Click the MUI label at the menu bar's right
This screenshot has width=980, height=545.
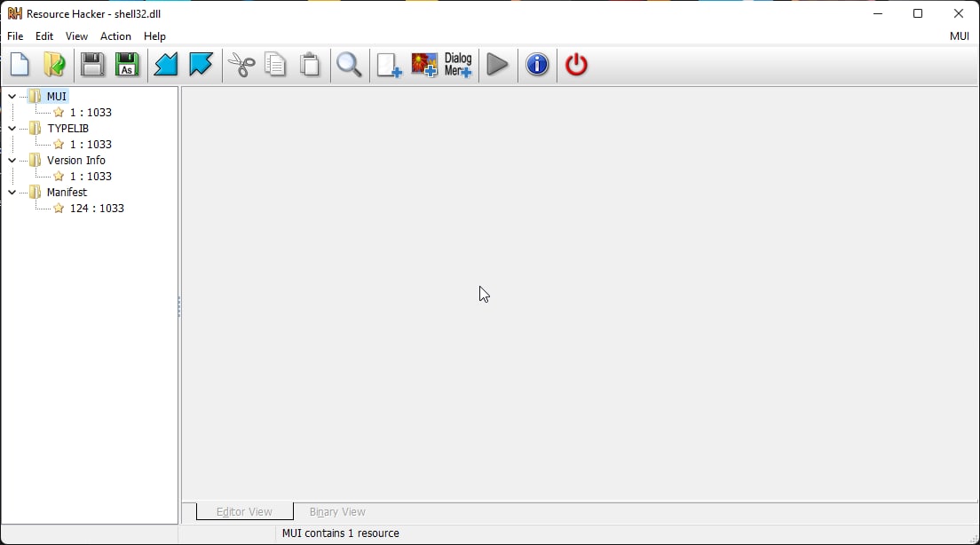point(960,36)
